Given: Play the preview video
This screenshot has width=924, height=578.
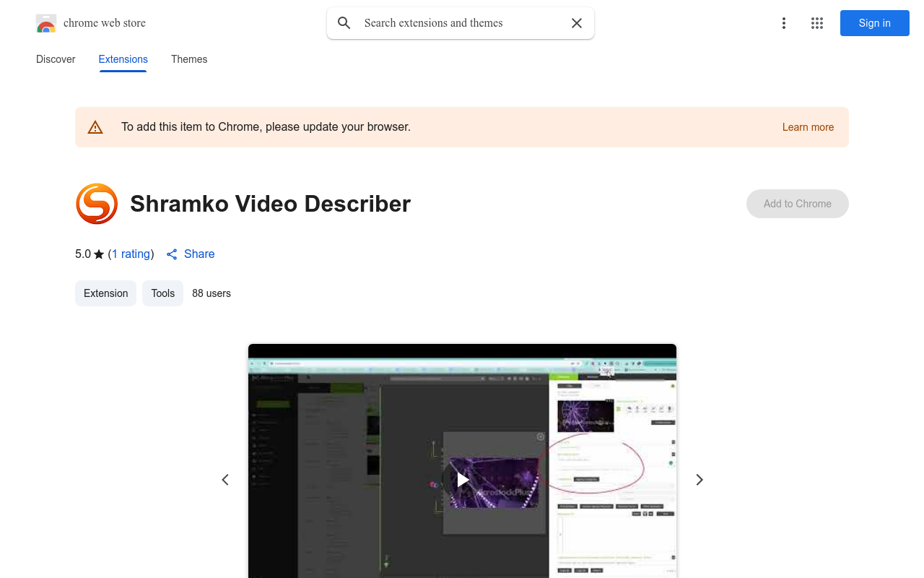Looking at the screenshot, I should point(462,480).
